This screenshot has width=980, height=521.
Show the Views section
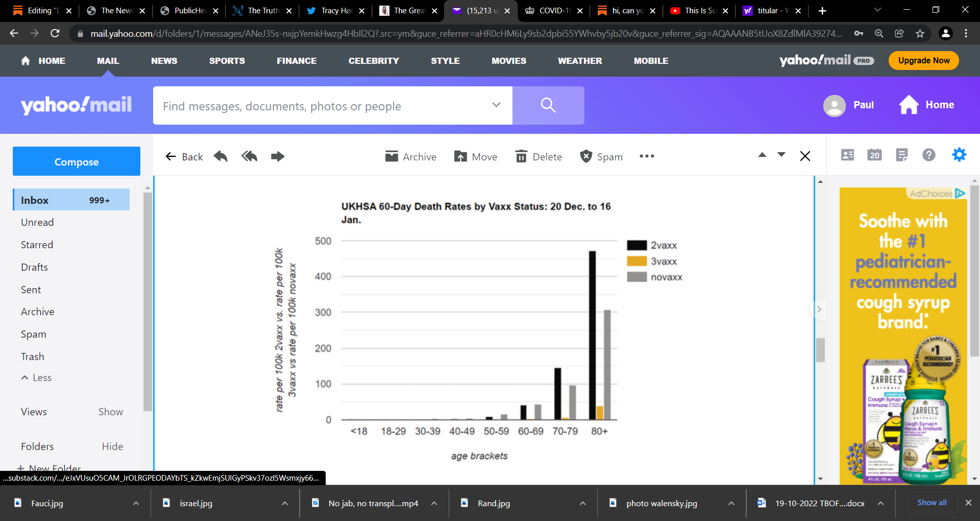click(111, 412)
